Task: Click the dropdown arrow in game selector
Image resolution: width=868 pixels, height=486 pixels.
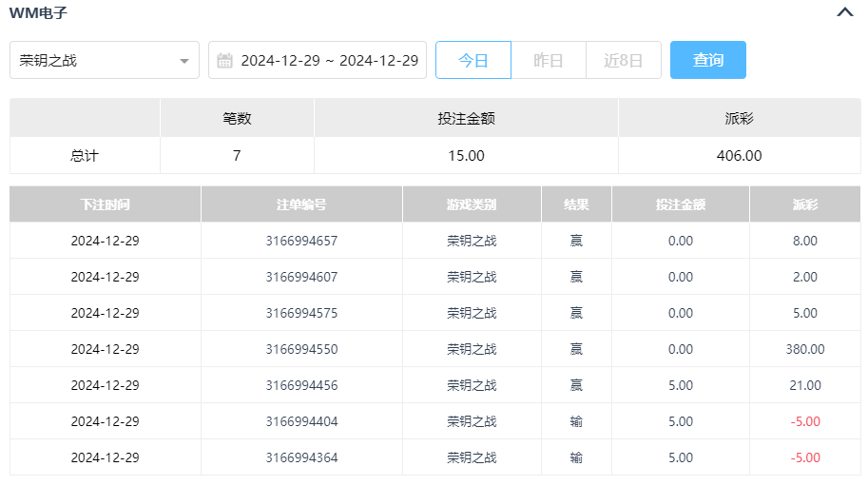Action: [183, 61]
